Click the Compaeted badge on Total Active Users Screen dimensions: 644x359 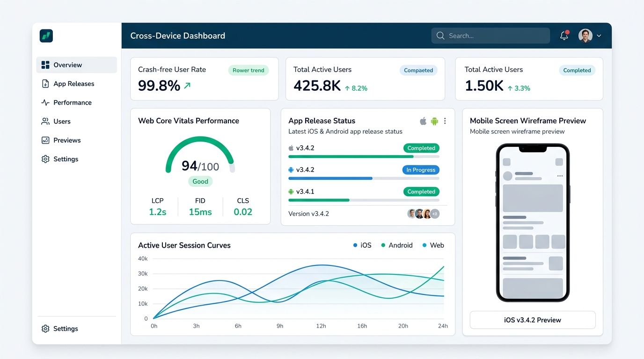click(418, 71)
